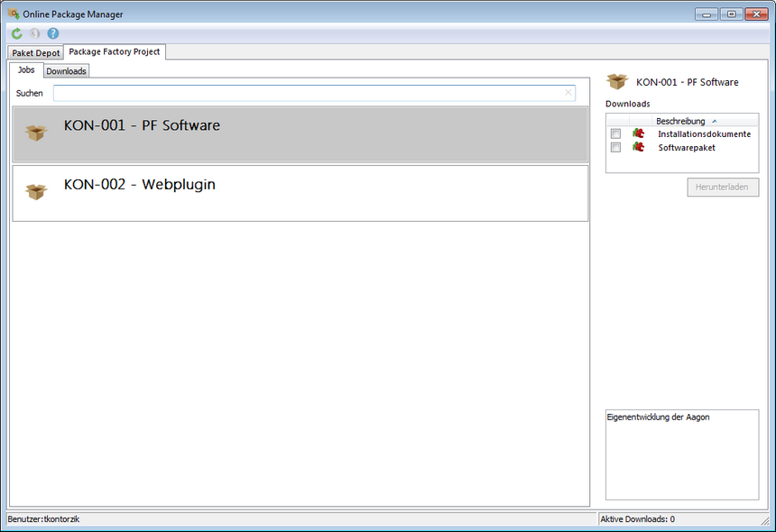Click the package icon in the details panel header

coord(617,82)
